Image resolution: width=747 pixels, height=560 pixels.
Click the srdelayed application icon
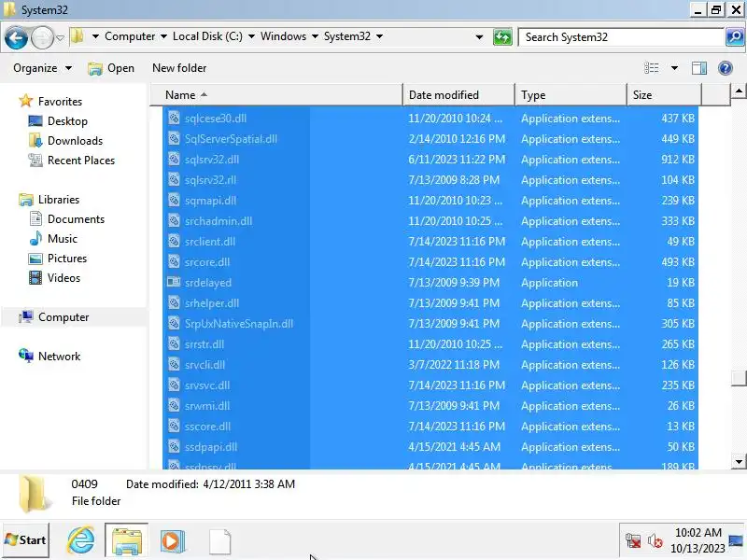coord(174,282)
